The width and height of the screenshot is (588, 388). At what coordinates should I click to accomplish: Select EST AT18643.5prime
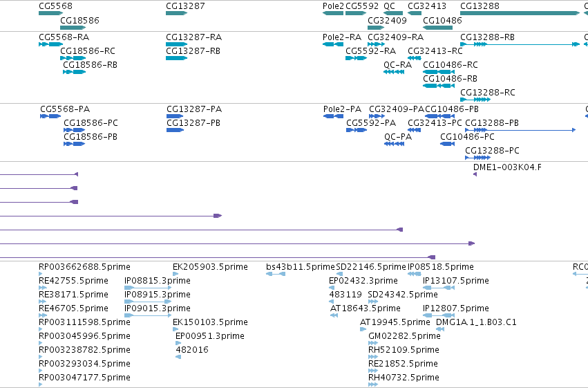(x=366, y=308)
